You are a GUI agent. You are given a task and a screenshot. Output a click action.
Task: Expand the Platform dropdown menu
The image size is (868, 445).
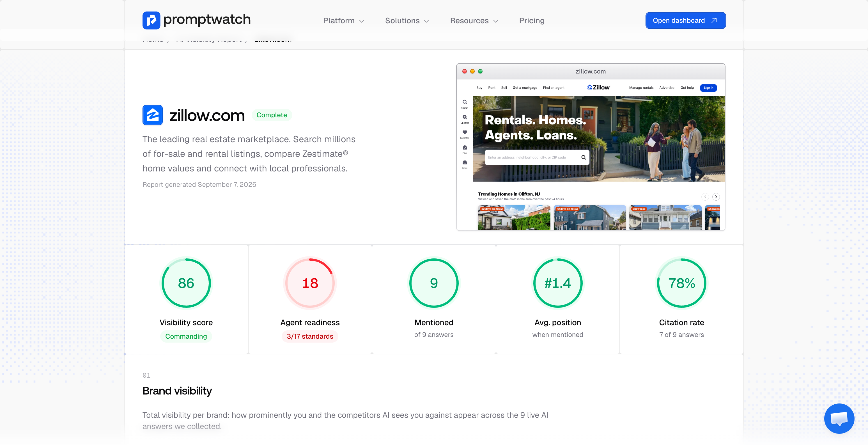(343, 20)
